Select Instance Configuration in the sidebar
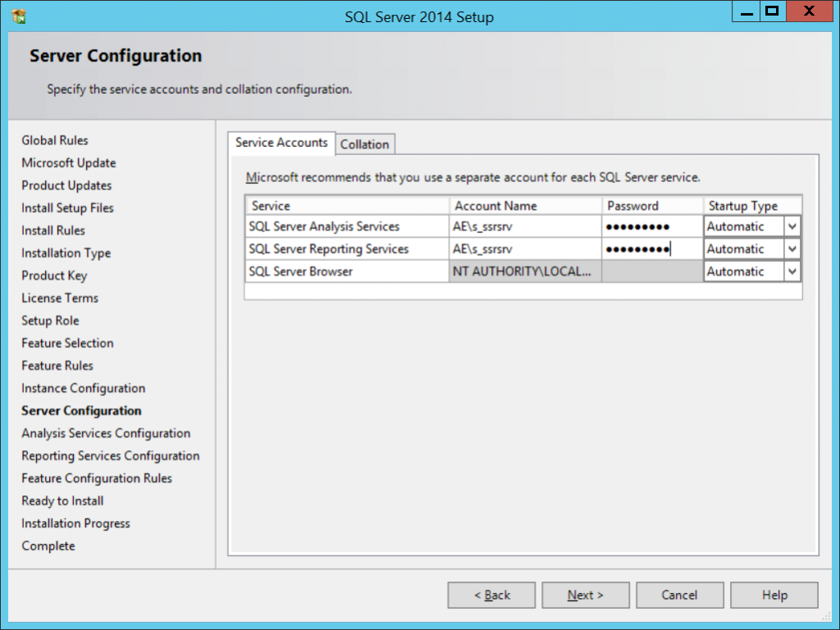This screenshot has width=840, height=630. pyautogui.click(x=82, y=388)
